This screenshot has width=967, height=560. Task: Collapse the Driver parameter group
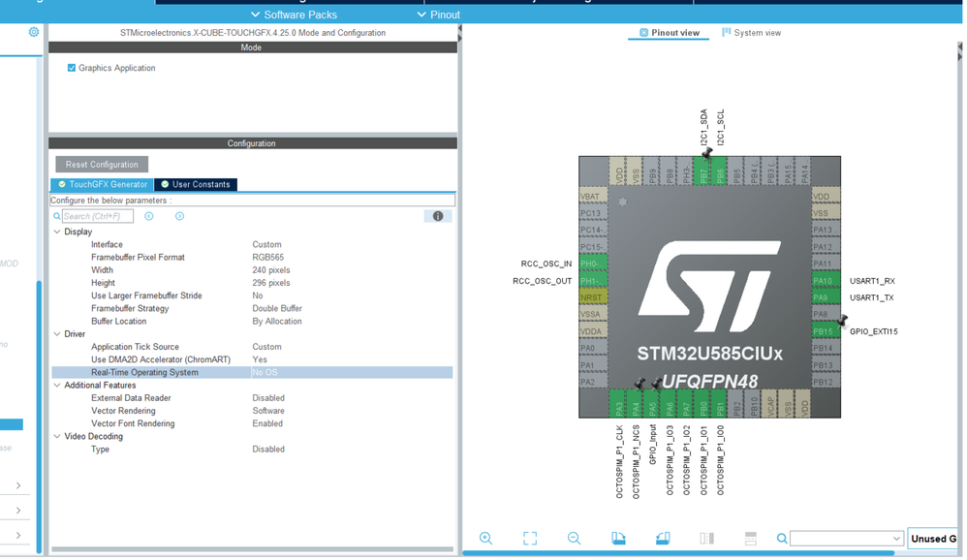(x=57, y=334)
